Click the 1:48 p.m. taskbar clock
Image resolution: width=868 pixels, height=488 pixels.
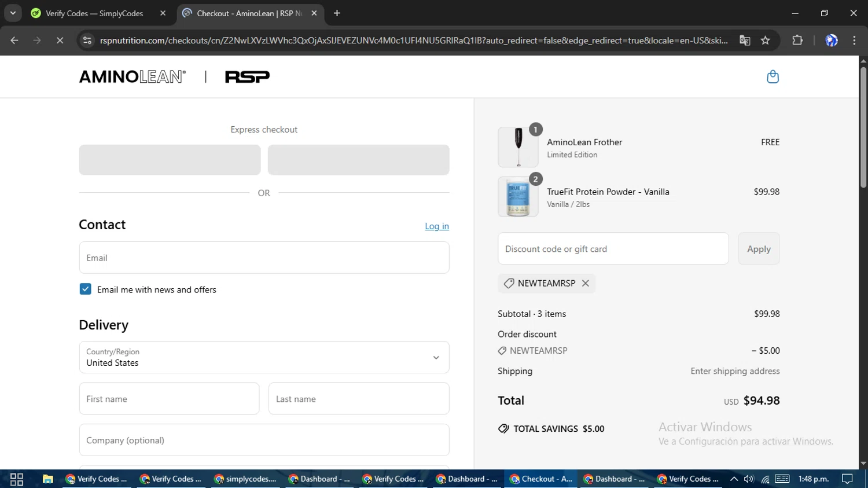pyautogui.click(x=814, y=479)
